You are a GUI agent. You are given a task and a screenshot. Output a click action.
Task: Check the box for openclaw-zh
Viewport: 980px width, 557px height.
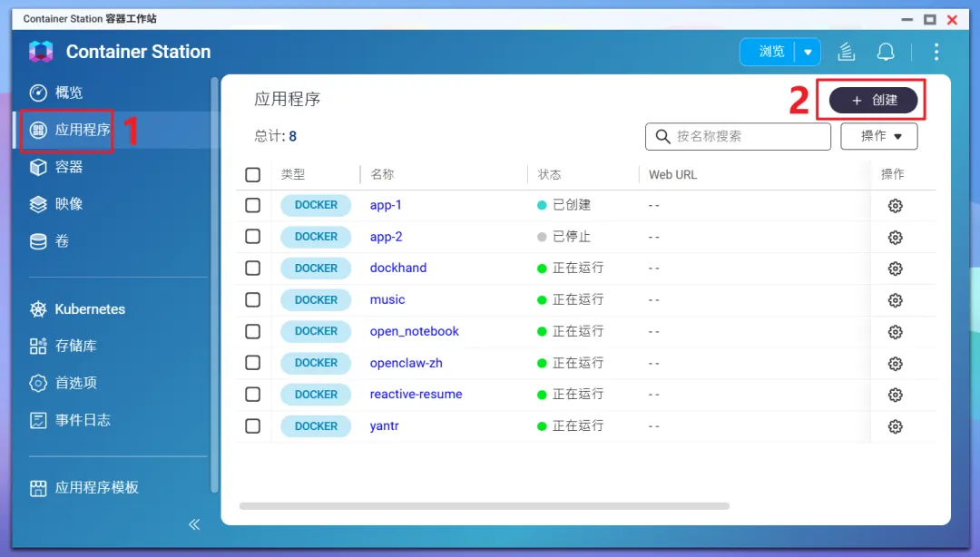252,363
